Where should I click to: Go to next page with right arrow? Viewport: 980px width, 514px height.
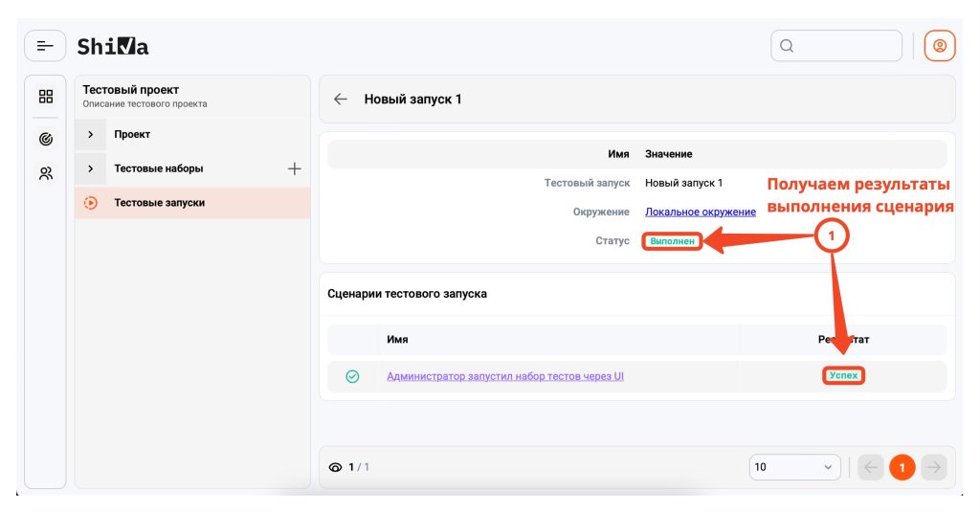point(934,467)
